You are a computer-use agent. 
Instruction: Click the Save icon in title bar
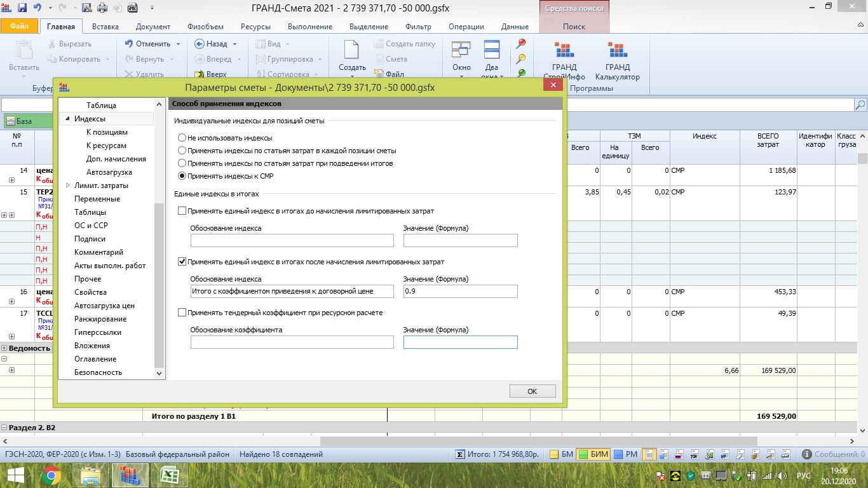[22, 8]
